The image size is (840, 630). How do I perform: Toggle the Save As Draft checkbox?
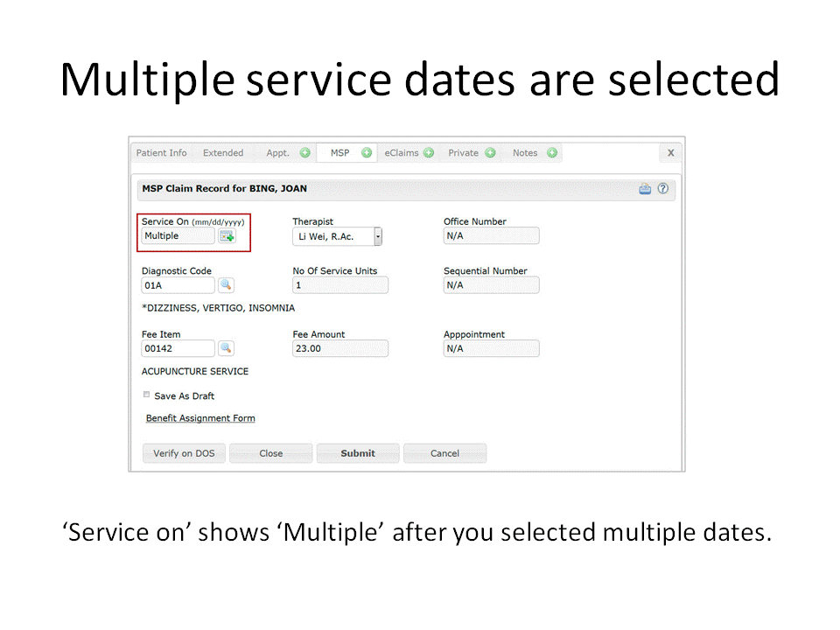tap(147, 395)
